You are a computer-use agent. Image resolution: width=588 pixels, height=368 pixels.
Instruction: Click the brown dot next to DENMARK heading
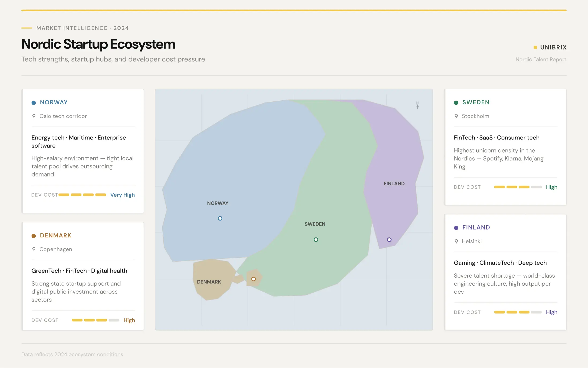click(x=34, y=236)
